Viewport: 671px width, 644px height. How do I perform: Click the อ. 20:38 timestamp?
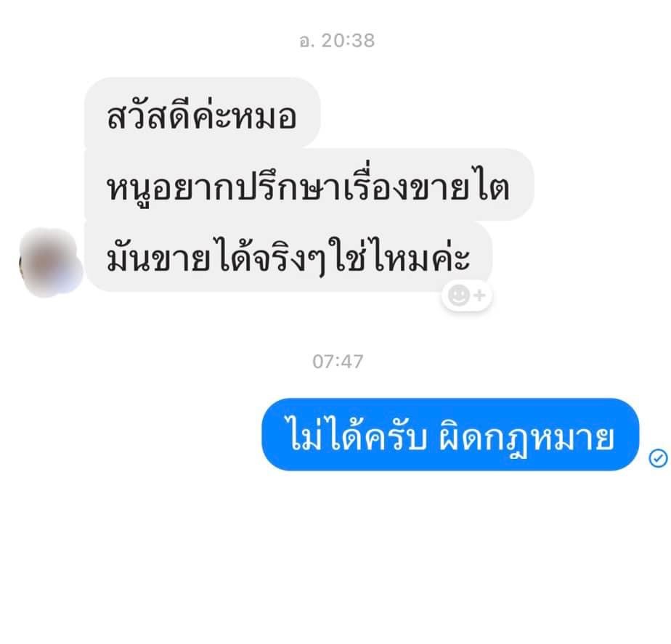(x=337, y=41)
